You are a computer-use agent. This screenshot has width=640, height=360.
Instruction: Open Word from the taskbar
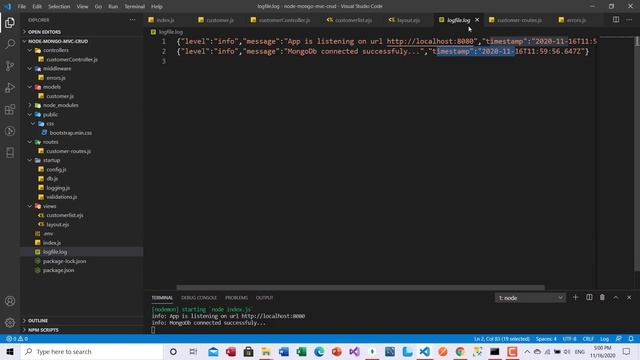[284, 351]
